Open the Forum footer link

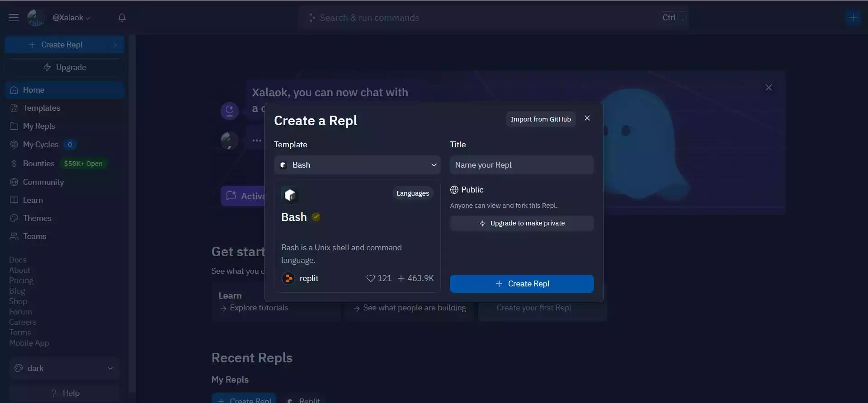pos(20,312)
